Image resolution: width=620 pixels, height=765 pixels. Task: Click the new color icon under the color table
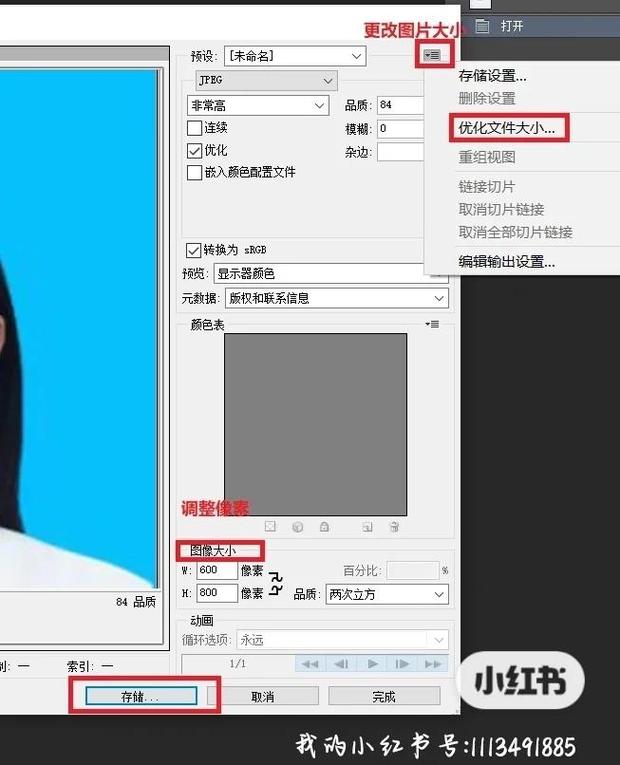click(x=367, y=527)
